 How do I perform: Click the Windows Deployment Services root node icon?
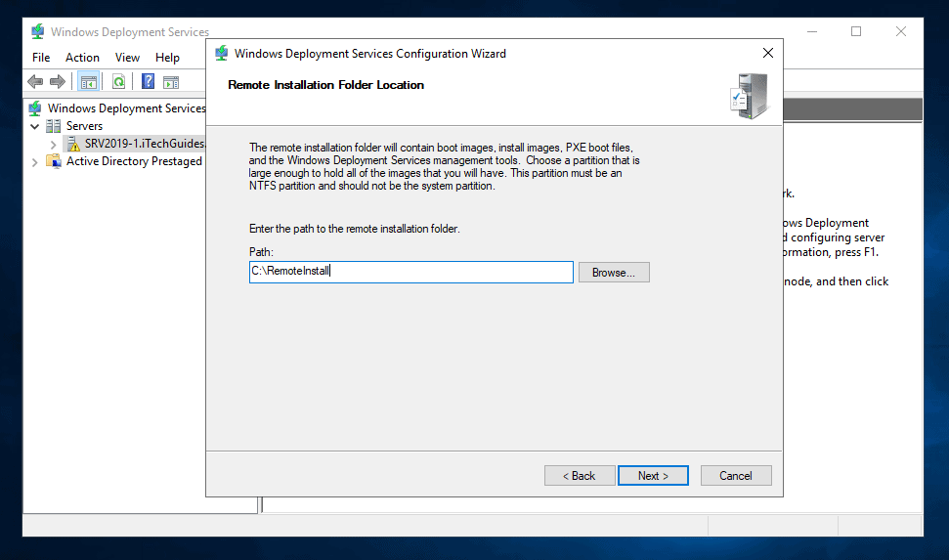36,108
